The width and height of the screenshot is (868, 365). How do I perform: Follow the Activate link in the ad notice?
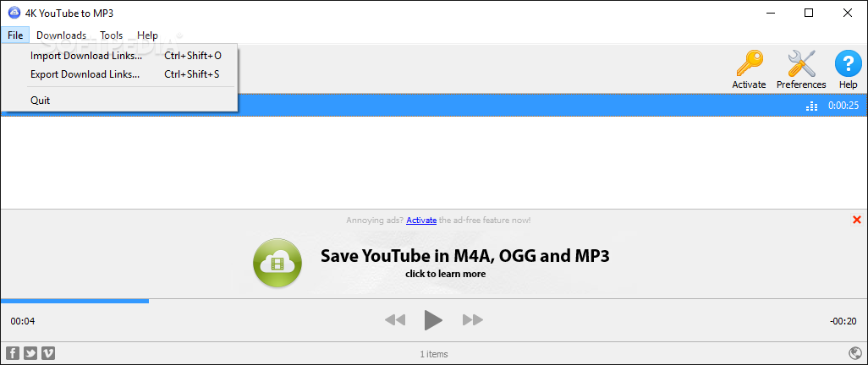[x=421, y=221]
